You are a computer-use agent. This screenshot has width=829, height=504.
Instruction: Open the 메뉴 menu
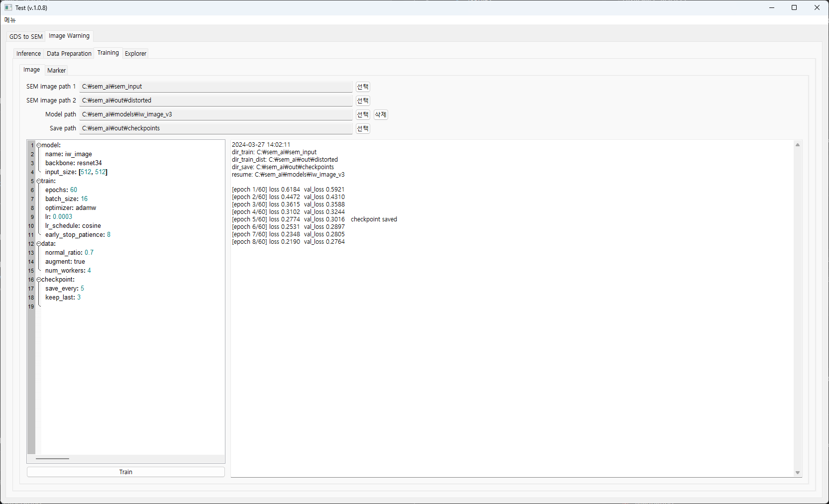pos(10,20)
